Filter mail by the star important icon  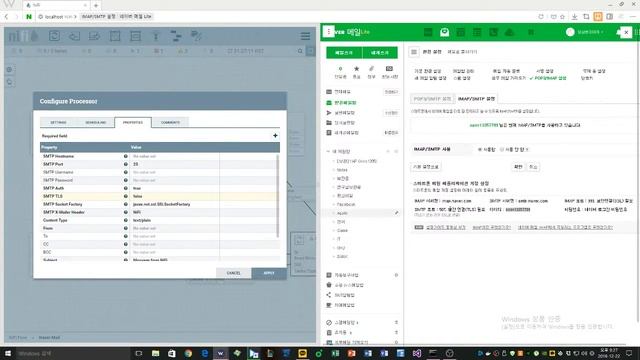coord(356,72)
